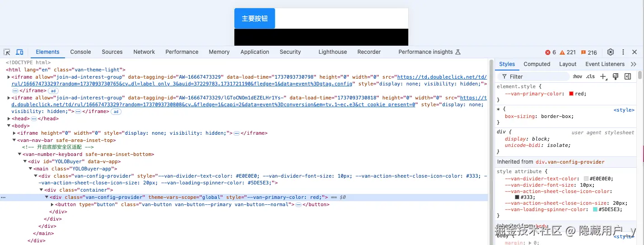Click the display: block declaration
Image resolution: width=644 pixels, height=245 pixels.
coord(527,139)
